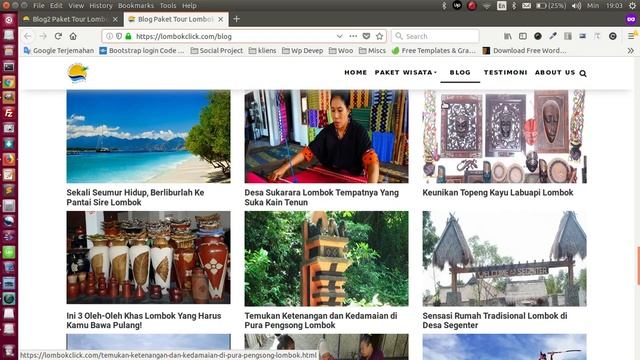Open the Social Project bookmarks folder
The height and width of the screenshot is (360, 640).
217,51
